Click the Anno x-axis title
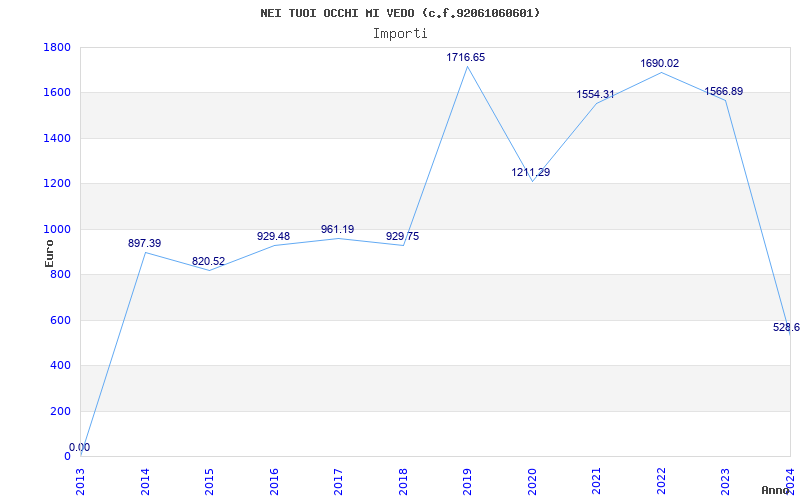This screenshot has width=800, height=500. 776,490
